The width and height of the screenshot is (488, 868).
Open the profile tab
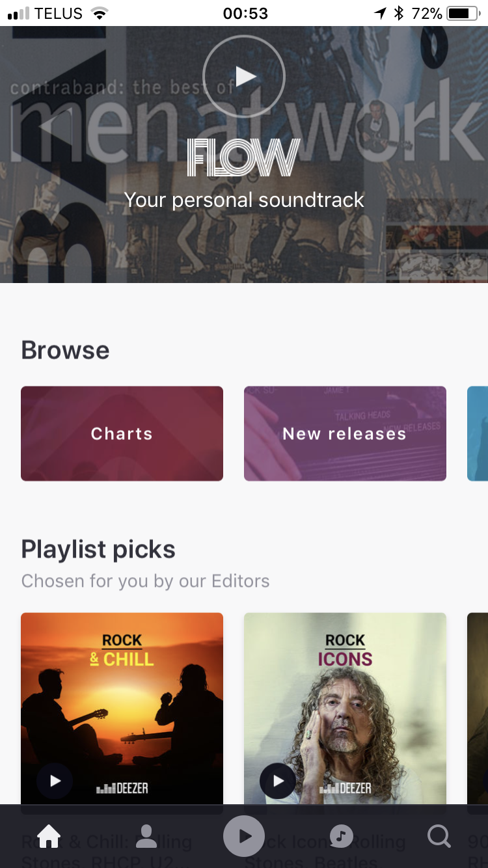click(146, 836)
